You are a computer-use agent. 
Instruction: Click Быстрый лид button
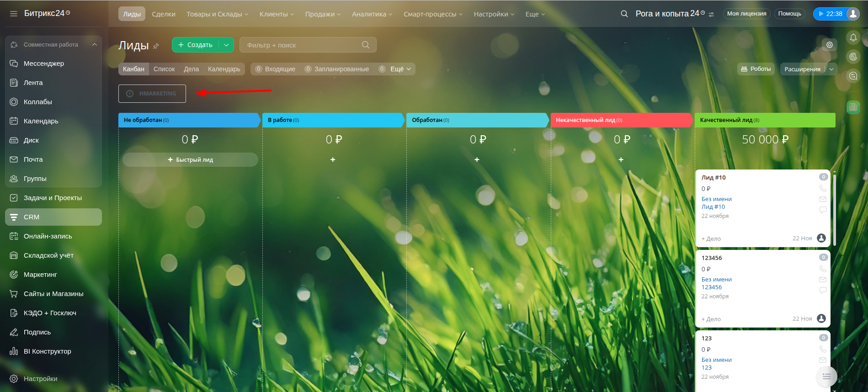(190, 160)
